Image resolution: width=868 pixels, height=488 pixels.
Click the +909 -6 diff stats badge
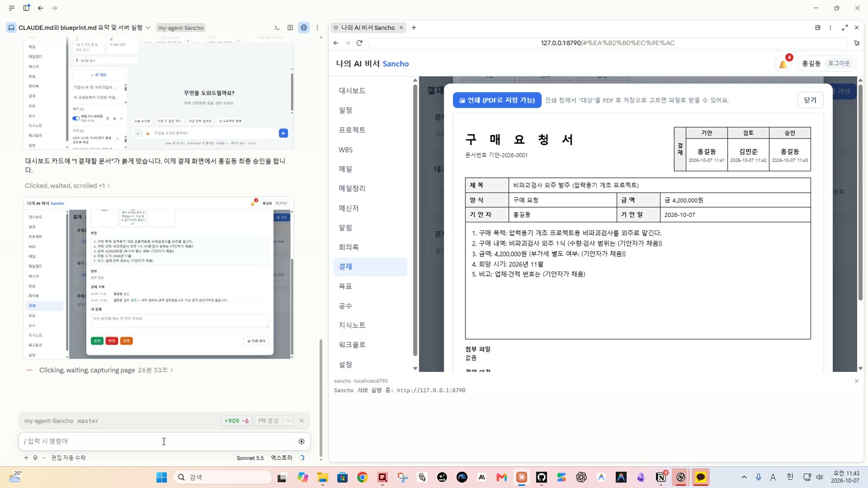236,421
